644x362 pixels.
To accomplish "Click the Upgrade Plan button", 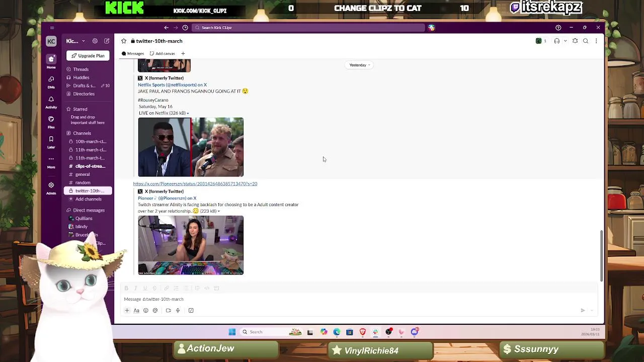I will pos(88,56).
